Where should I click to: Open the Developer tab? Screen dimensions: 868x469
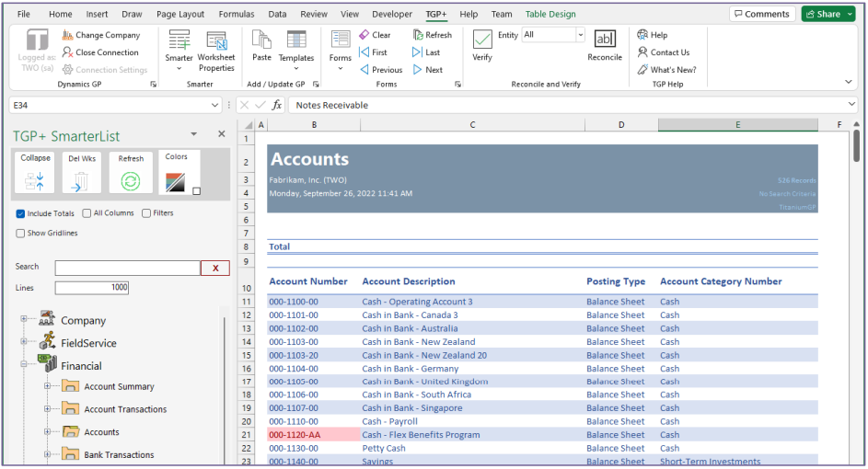click(392, 15)
